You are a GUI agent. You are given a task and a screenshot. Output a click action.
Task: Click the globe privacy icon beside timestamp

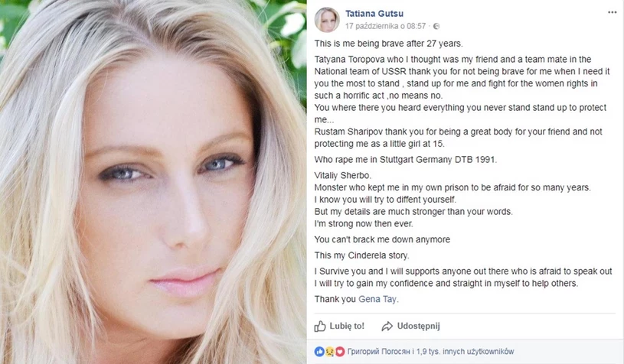(x=436, y=26)
